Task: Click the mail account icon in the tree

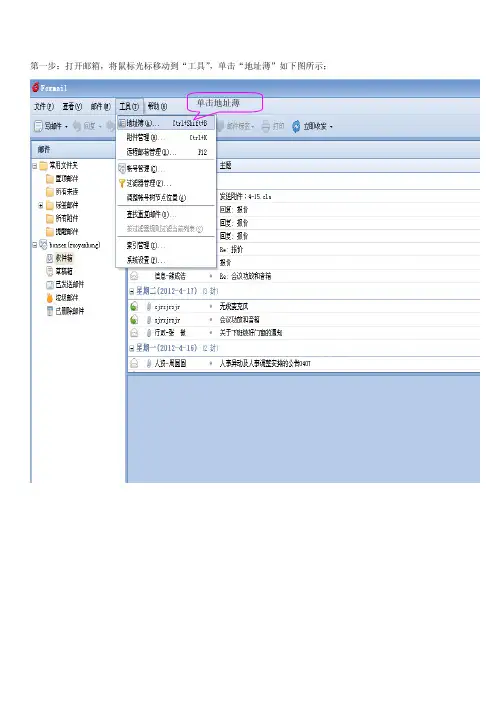Action: (x=43, y=244)
